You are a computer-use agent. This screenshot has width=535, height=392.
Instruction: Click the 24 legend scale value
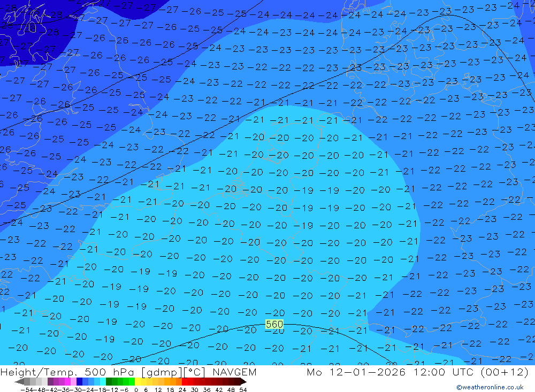pos(182,390)
